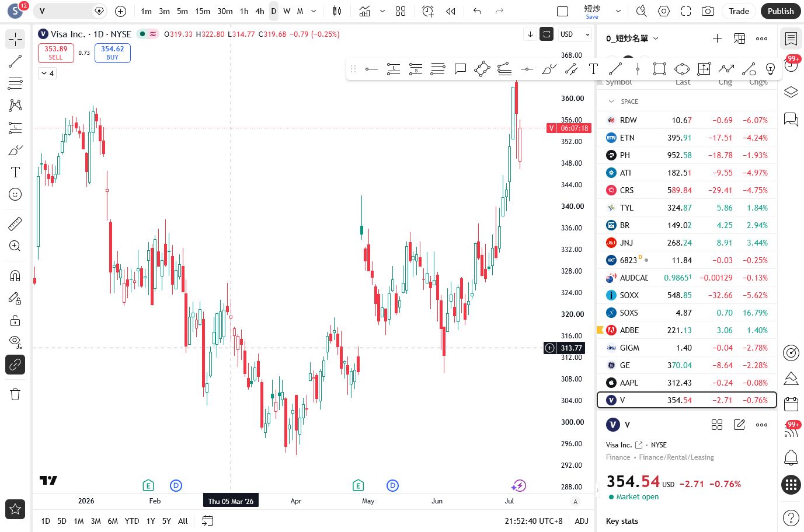The height and width of the screenshot is (532, 804).
Task: Click the Trade button
Action: coord(739,11)
